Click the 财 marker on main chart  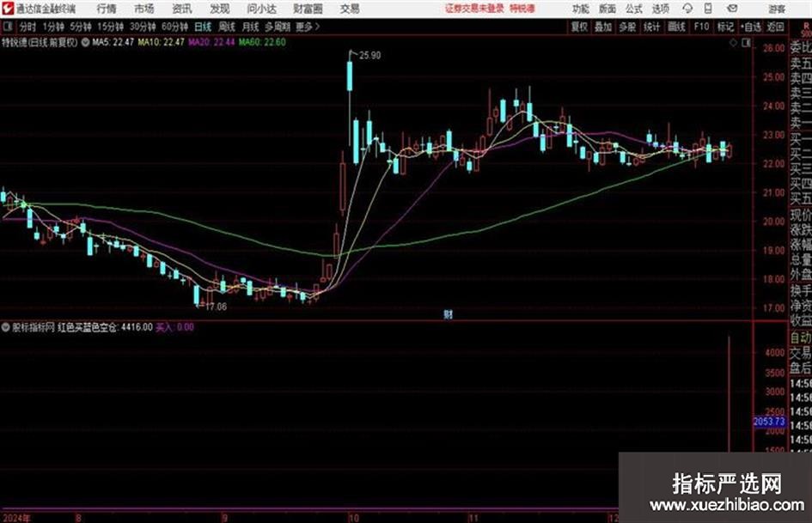(448, 313)
